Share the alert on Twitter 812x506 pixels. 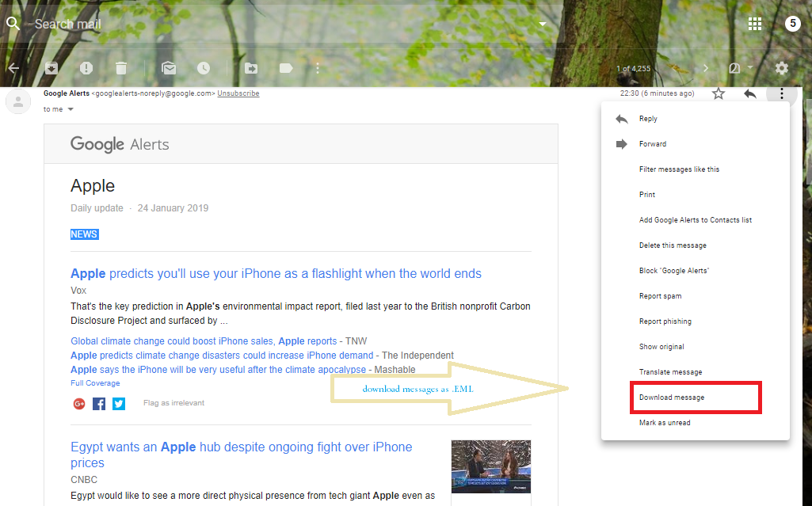[118, 403]
